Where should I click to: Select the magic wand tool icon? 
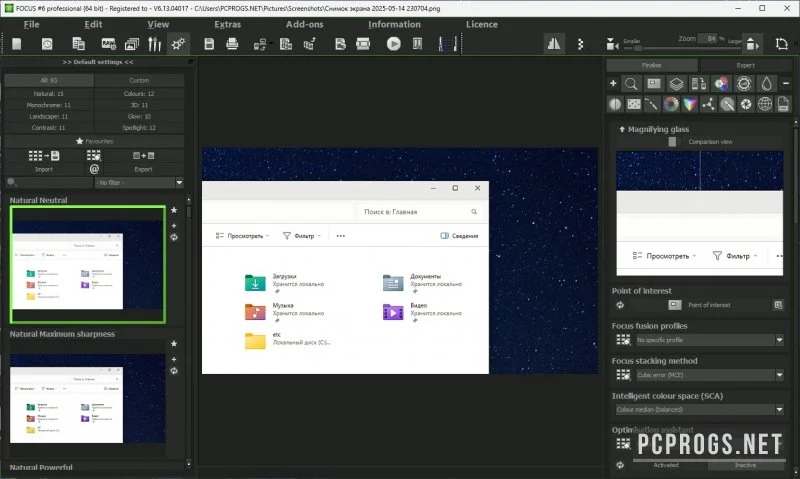(652, 104)
